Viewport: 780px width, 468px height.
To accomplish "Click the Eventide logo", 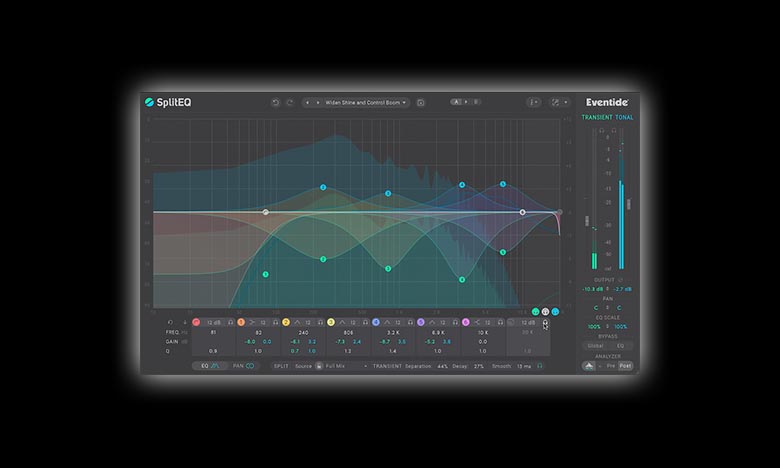I will coord(607,102).
